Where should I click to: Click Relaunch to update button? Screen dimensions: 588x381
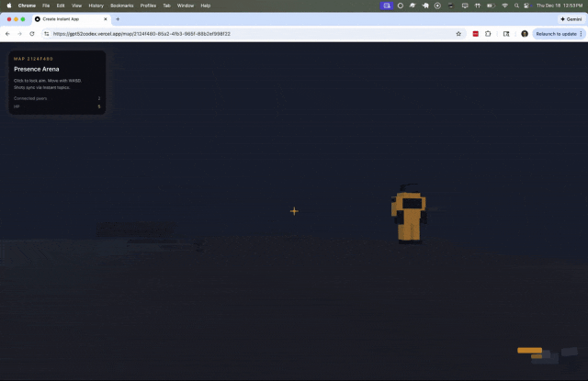[556, 34]
